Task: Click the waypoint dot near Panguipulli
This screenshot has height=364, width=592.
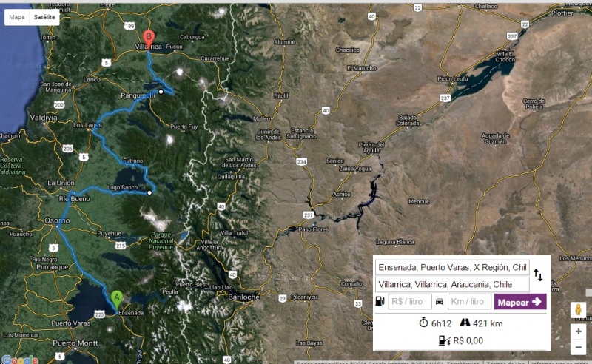Action: tap(161, 92)
